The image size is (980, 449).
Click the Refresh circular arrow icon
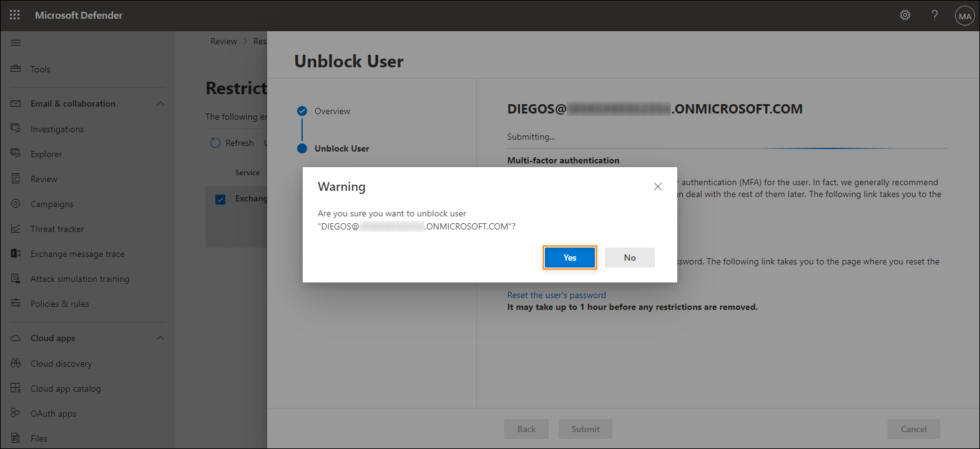point(215,143)
